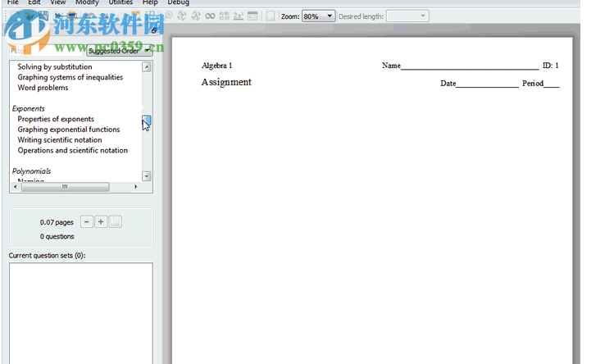This screenshot has width=596, height=364.
Task: Click the 2x exponent toolbar icon
Action: (239, 16)
